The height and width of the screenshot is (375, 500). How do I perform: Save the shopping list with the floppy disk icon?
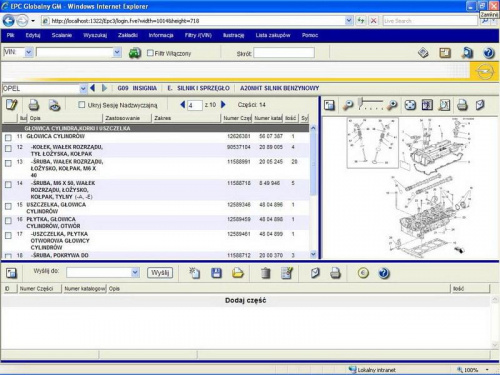point(216,273)
